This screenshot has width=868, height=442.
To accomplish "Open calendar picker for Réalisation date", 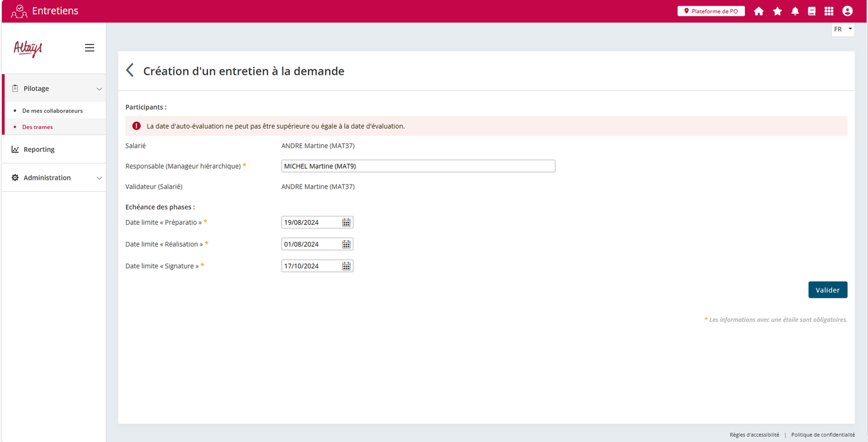I will click(x=347, y=244).
